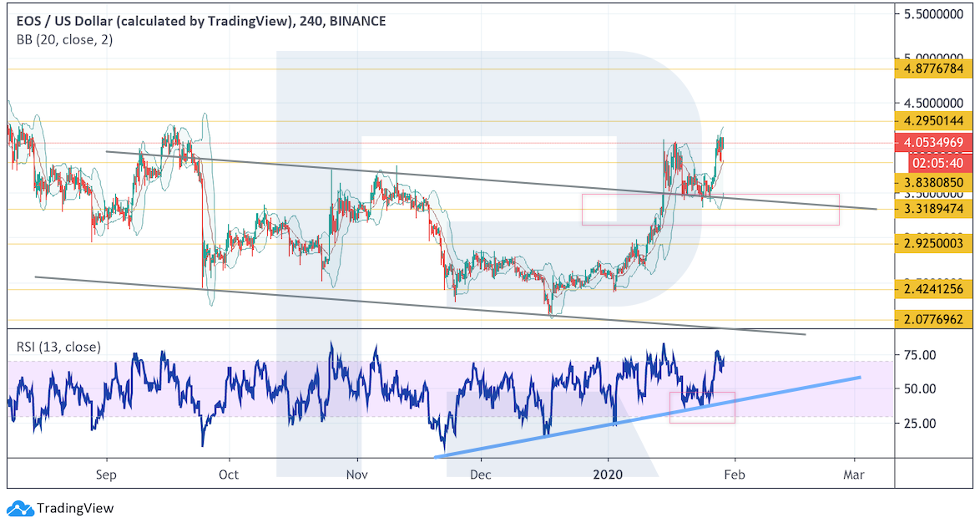980x528 pixels.
Task: Select the 2.9250003 price level label
Action: [x=933, y=243]
